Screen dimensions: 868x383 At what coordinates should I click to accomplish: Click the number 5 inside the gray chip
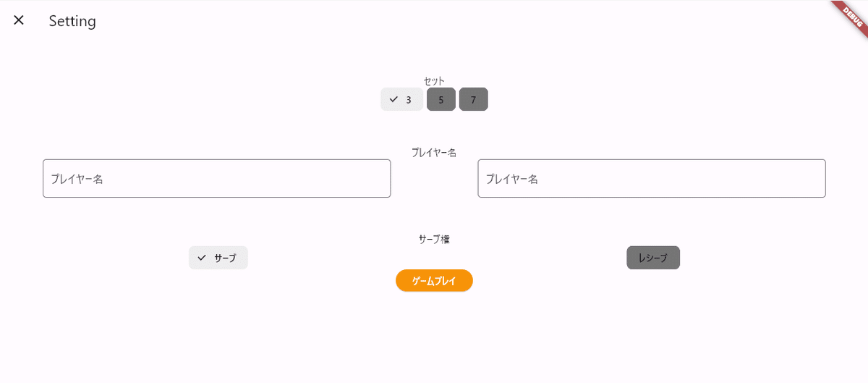pyautogui.click(x=441, y=100)
